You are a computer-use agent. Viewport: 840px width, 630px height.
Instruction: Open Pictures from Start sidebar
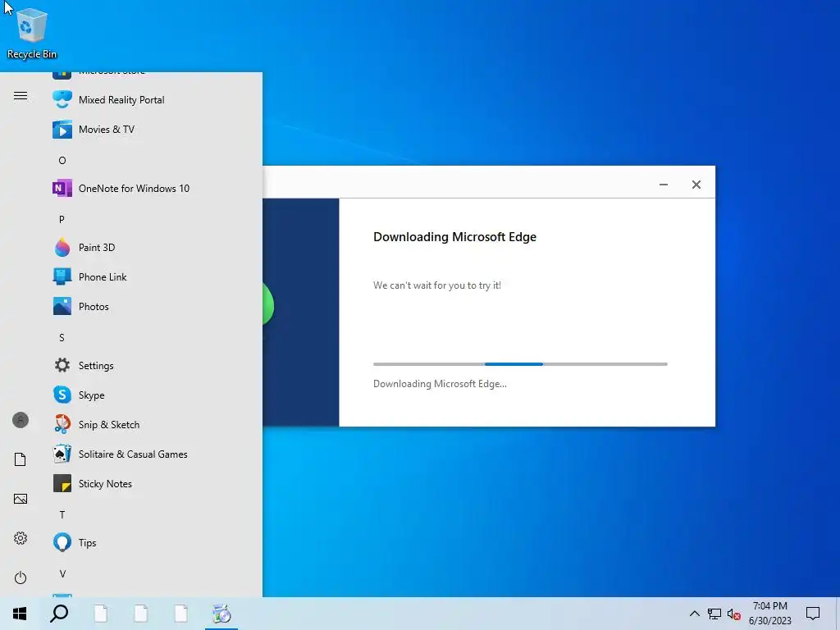coord(21,499)
